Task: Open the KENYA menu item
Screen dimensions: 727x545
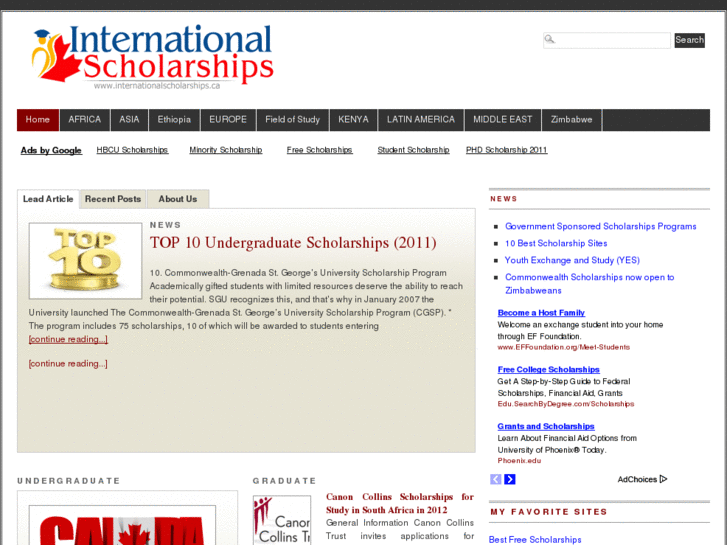Action: point(353,120)
